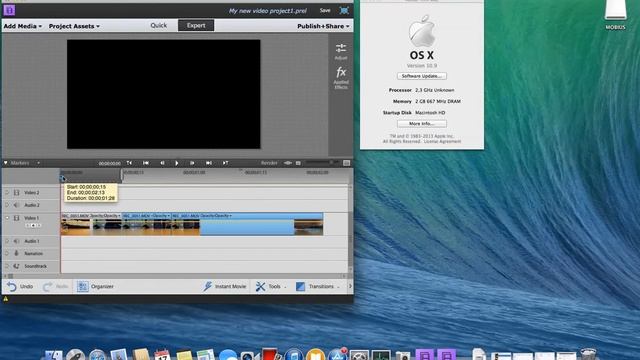Expand the Audio 2 track
This screenshot has height=360, width=640.
(7, 205)
